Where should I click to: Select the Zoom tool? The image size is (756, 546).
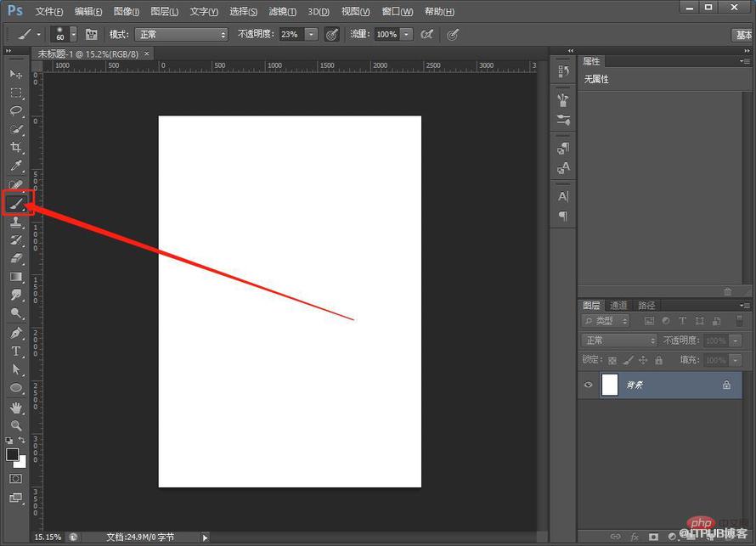[16, 425]
